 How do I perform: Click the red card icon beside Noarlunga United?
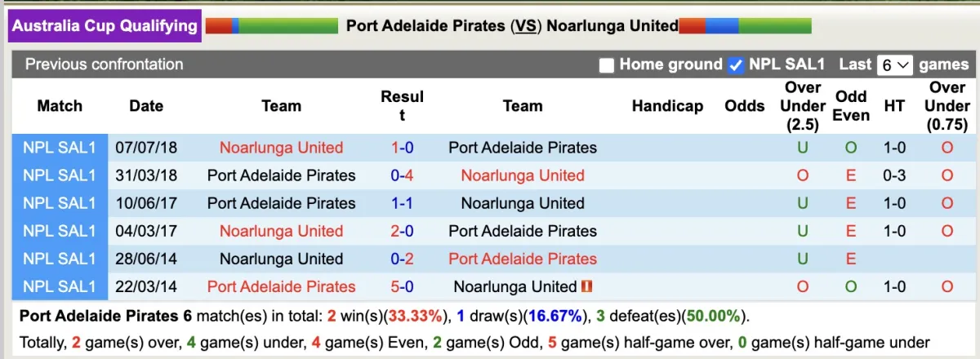(x=587, y=286)
